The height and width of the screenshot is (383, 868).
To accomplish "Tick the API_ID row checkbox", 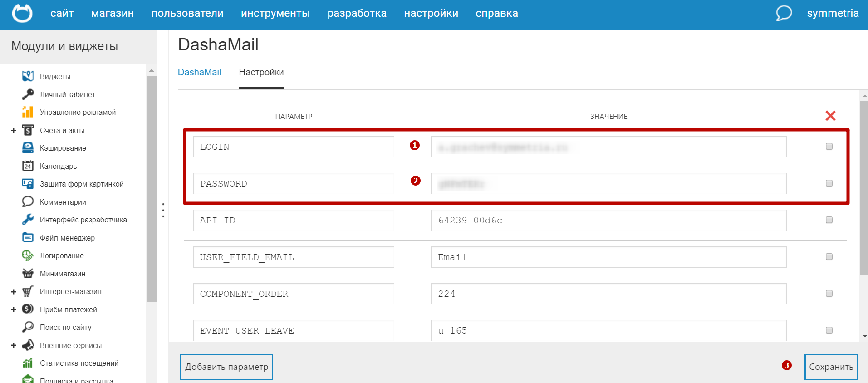I will pyautogui.click(x=829, y=220).
